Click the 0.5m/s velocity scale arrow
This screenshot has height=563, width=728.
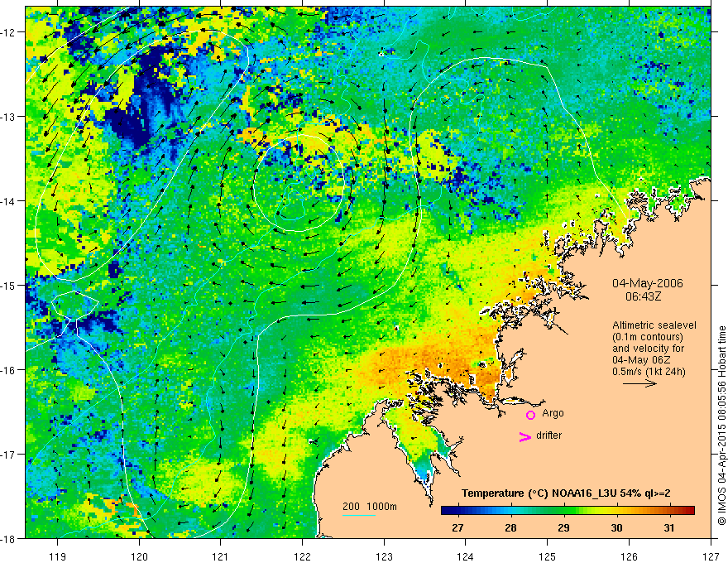tap(639, 383)
